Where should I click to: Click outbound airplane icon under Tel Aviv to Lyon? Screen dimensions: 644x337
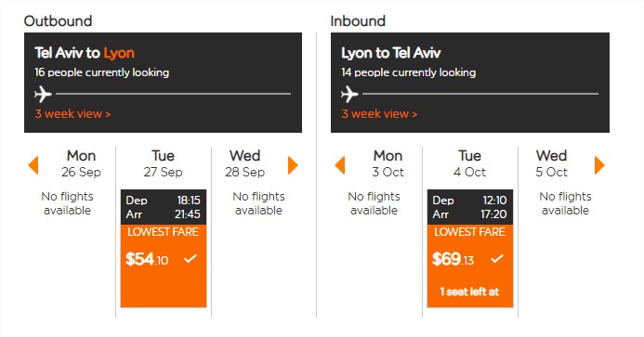(x=43, y=94)
